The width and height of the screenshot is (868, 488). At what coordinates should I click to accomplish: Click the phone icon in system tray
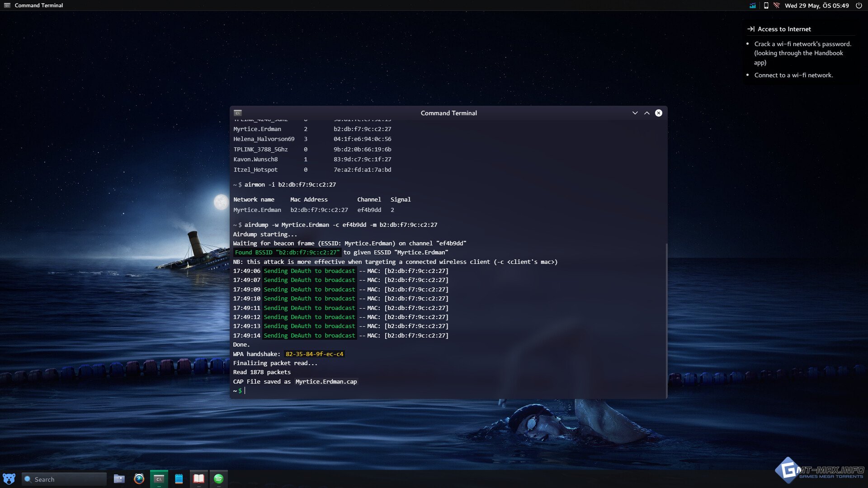coord(766,5)
